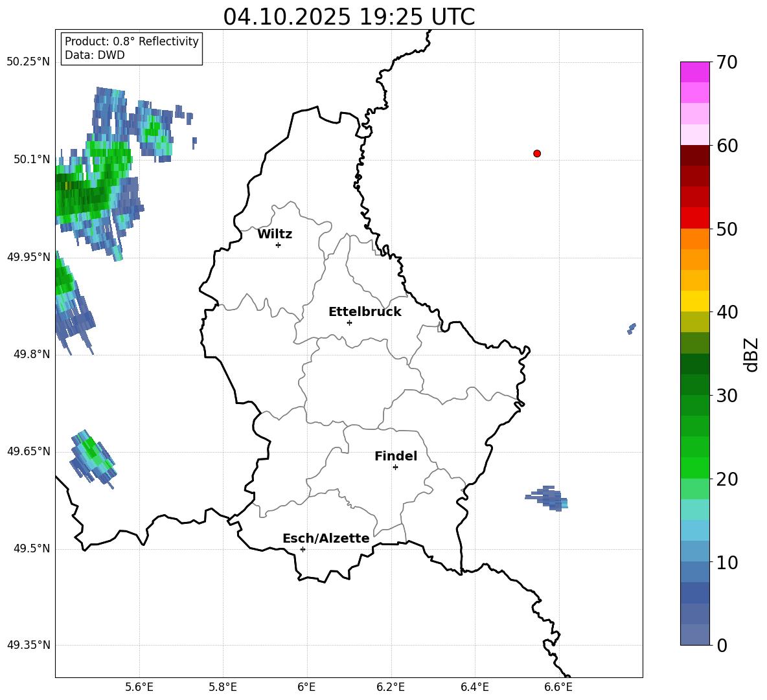767x700 pixels.
Task: Select the Ettelbruck city label
Action: (365, 312)
